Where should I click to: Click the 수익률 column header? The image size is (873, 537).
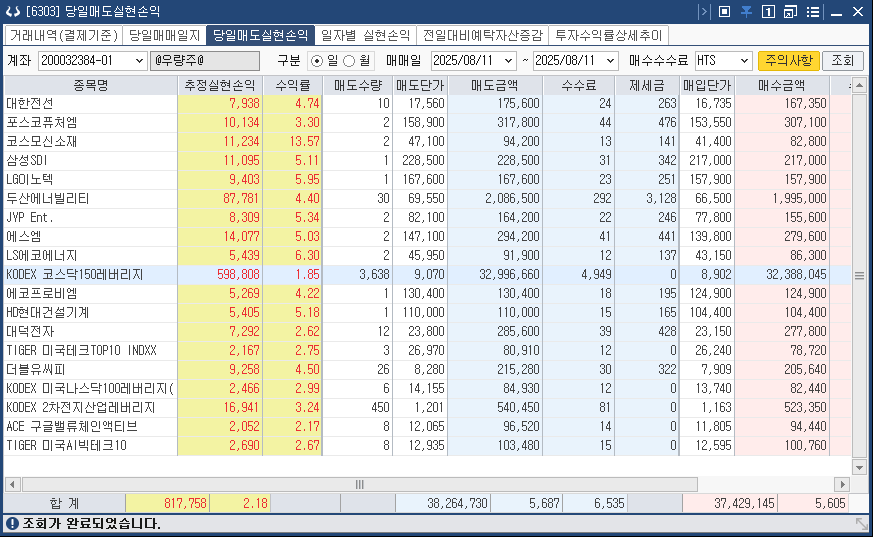tap(293, 85)
